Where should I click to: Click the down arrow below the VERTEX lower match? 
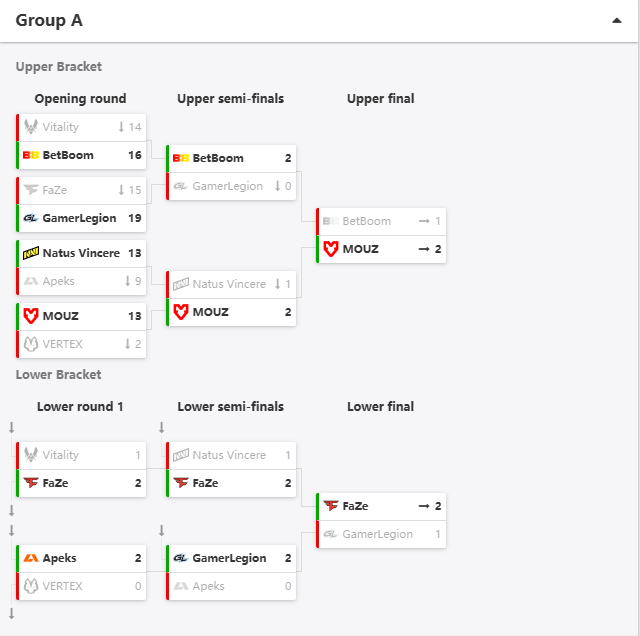click(x=11, y=614)
